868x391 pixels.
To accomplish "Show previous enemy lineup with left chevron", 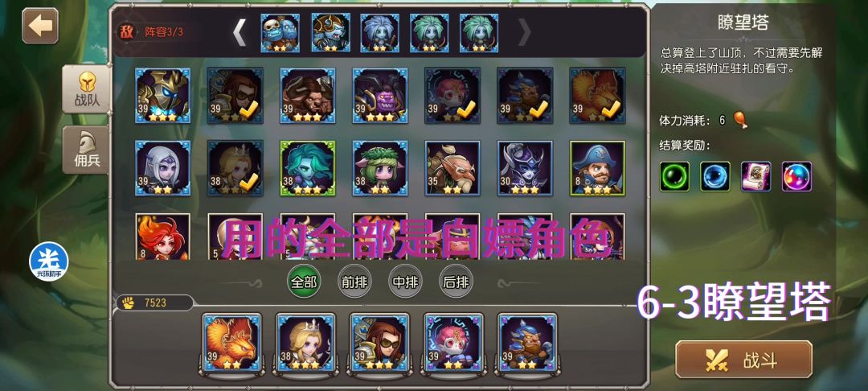I will (x=240, y=33).
